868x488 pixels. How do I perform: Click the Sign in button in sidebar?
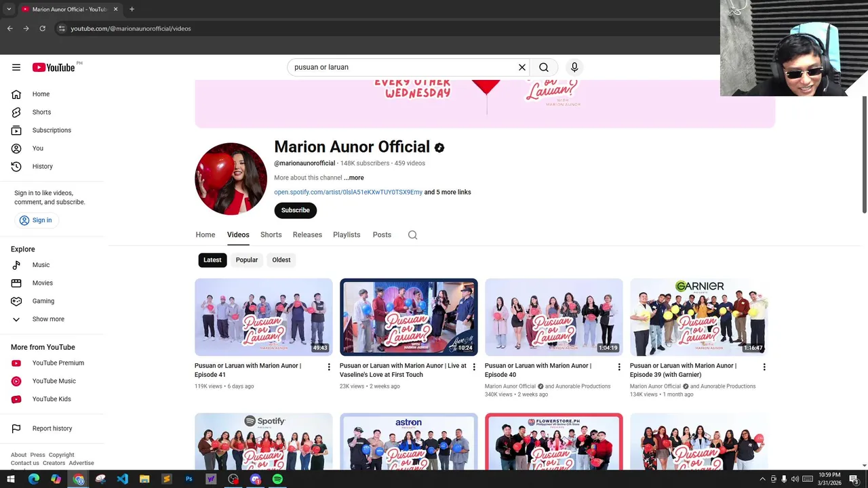(x=35, y=220)
